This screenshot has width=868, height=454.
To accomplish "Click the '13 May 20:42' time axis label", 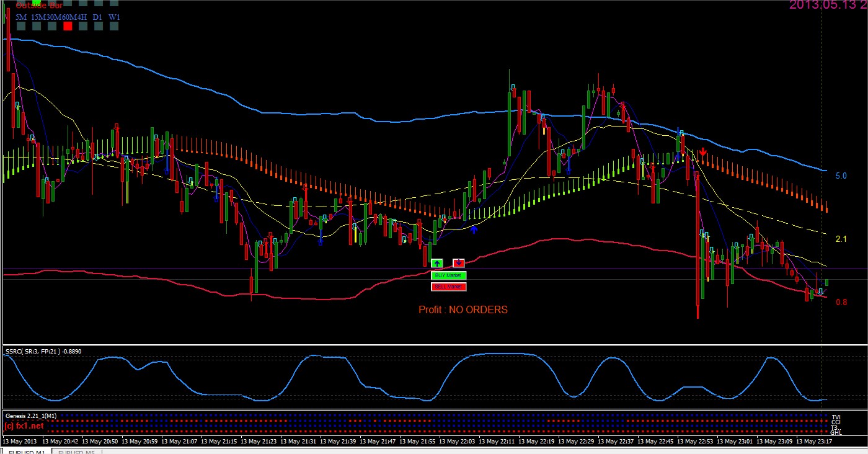I will pyautogui.click(x=60, y=442).
